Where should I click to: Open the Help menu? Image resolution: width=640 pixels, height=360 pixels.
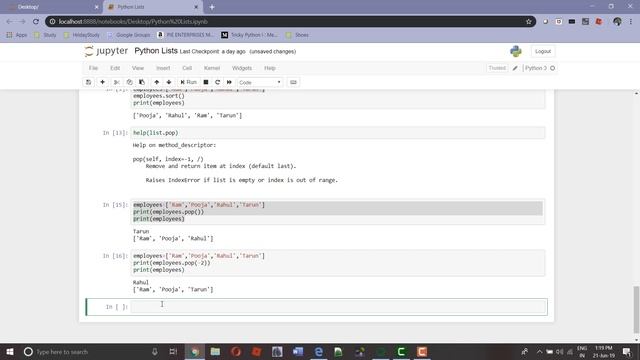point(270,68)
